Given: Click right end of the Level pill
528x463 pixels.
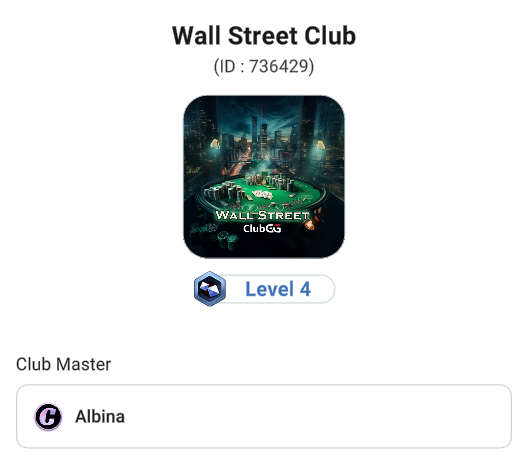Looking at the screenshot, I should point(324,289).
